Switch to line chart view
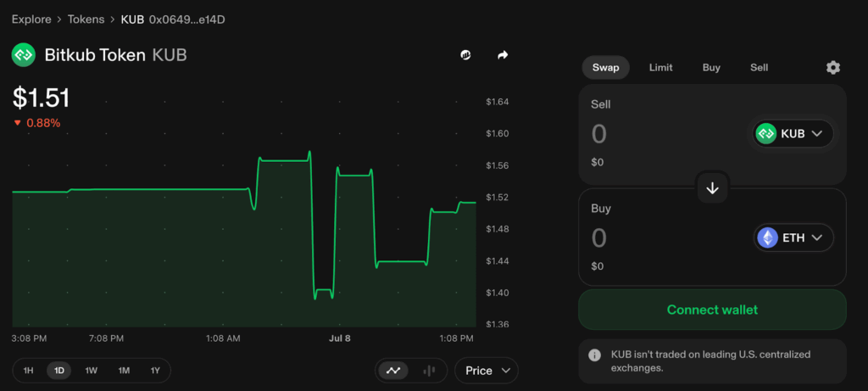 pyautogui.click(x=393, y=371)
